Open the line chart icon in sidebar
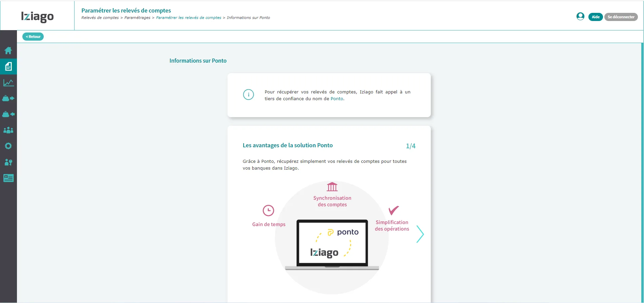 click(8, 82)
